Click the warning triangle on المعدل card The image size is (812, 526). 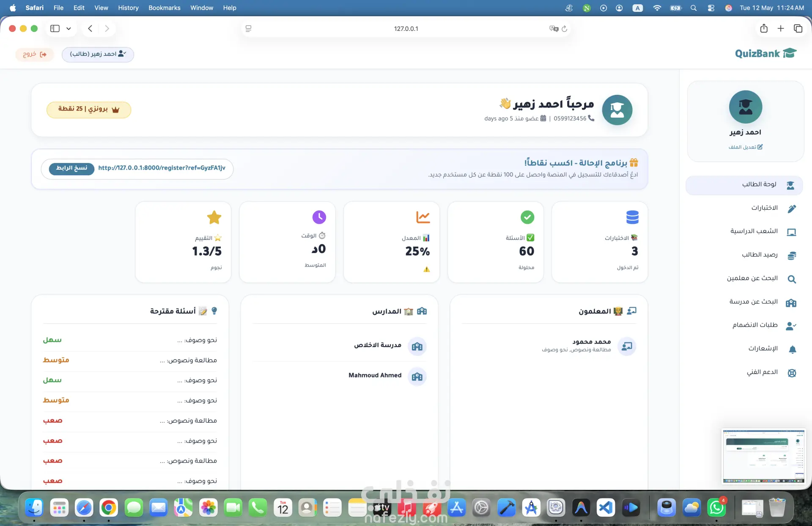pos(427,269)
